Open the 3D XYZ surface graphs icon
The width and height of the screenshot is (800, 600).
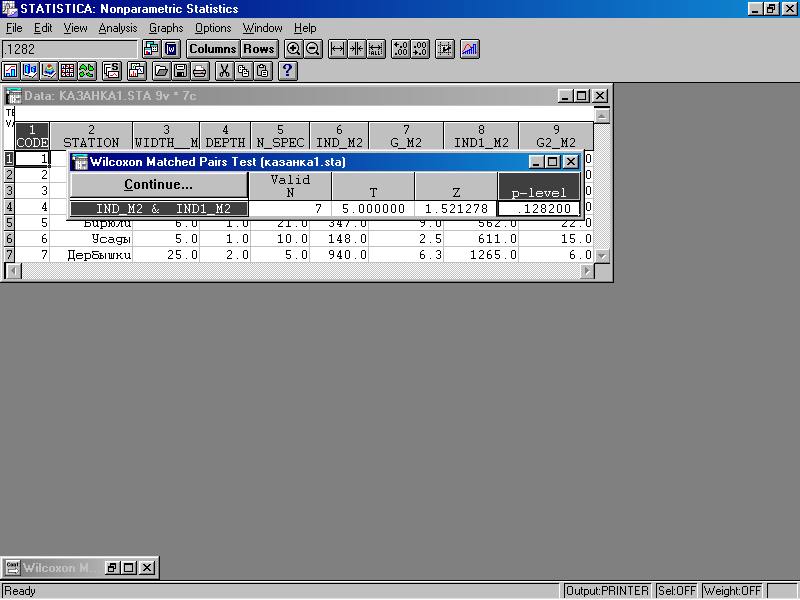(48, 70)
